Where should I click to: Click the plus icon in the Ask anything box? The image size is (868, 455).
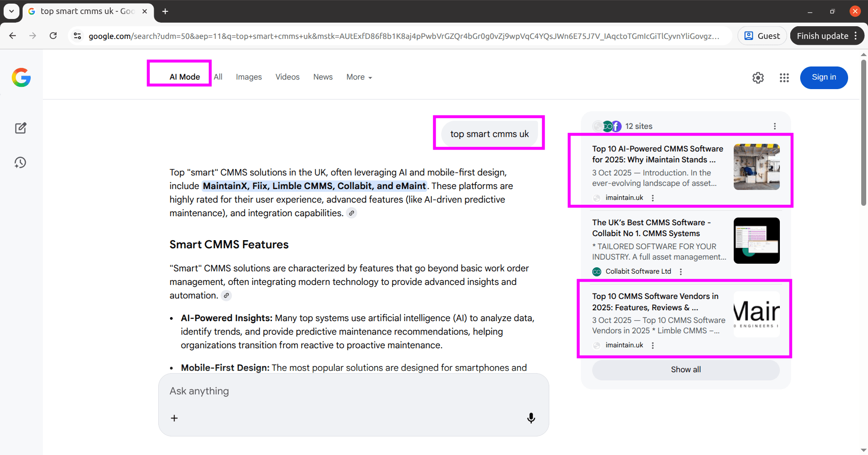pos(174,417)
